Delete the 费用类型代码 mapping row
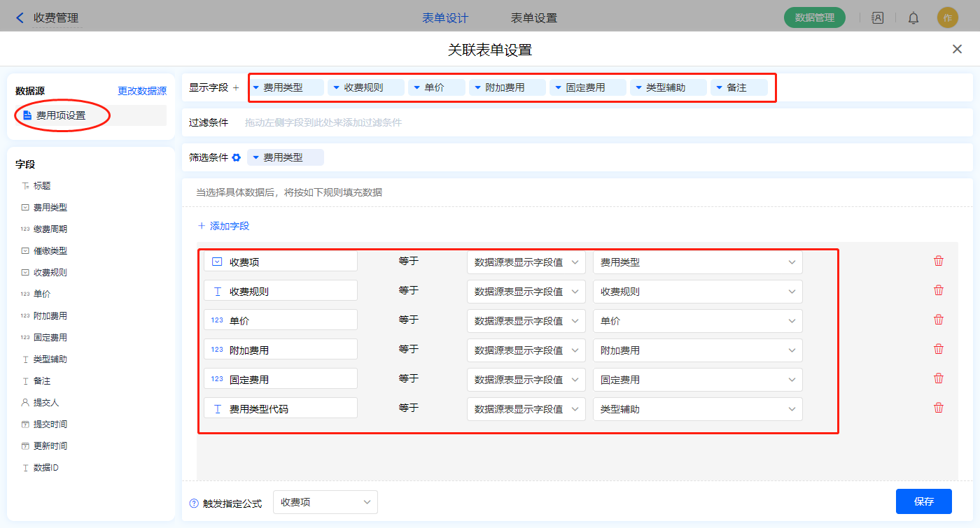The image size is (980, 528). pyautogui.click(x=939, y=408)
